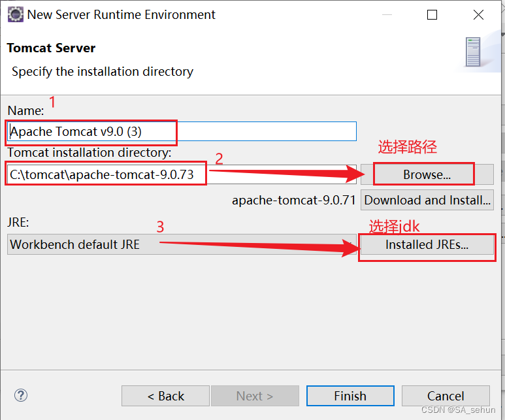505x420 pixels.
Task: Click the server tower wizard image
Action: (x=472, y=52)
